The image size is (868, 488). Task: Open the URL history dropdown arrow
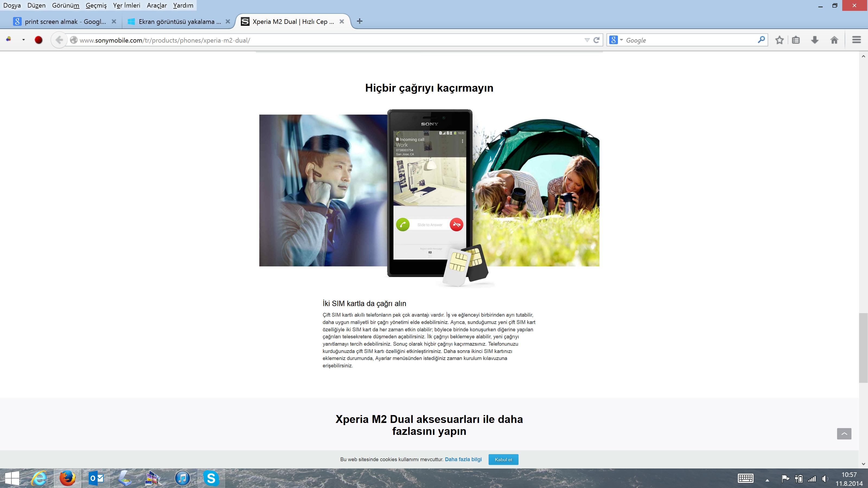[587, 40]
